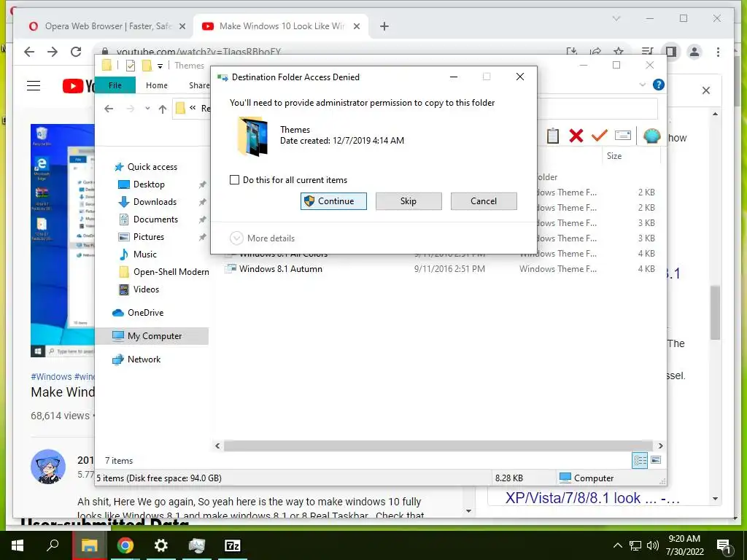Open the Settings gear in taskbar
The image size is (747, 560).
(x=161, y=545)
